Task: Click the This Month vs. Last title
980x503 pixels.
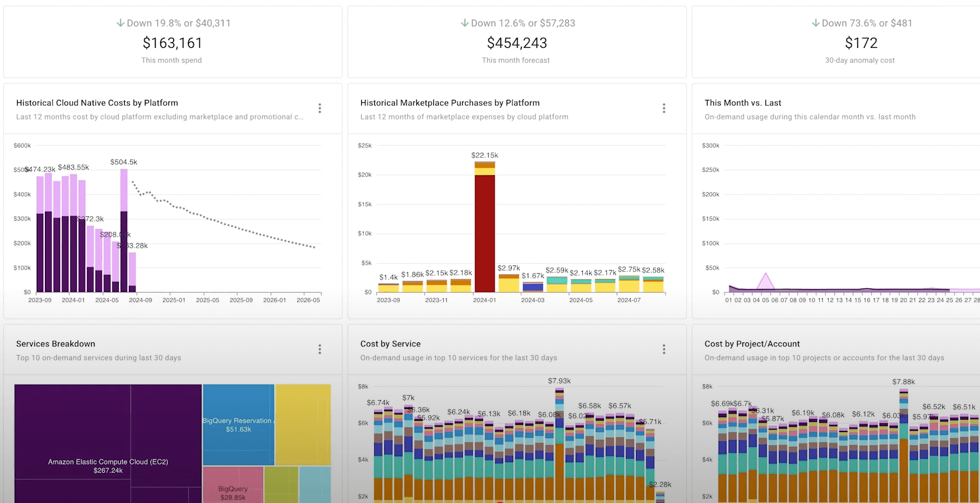Action: 742,103
